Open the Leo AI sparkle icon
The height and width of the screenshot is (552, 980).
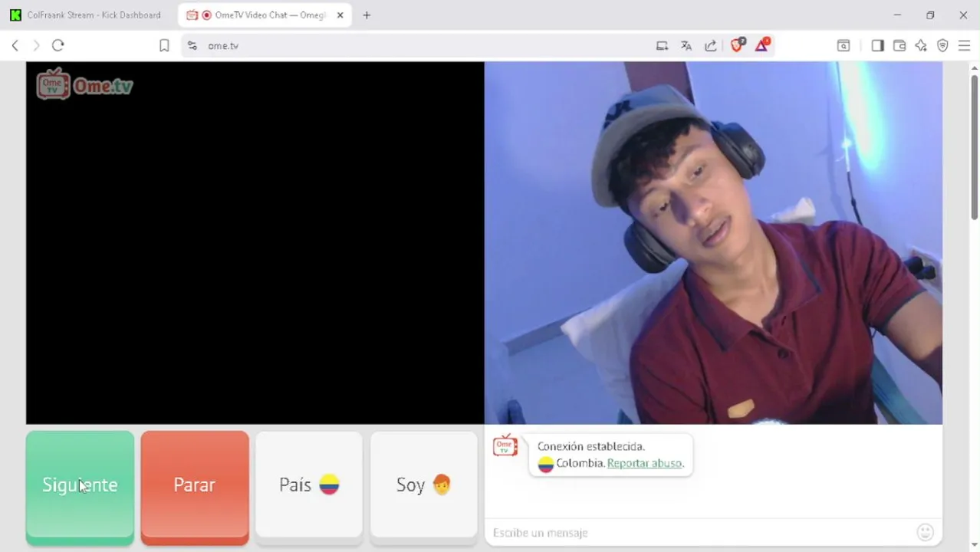tap(921, 46)
